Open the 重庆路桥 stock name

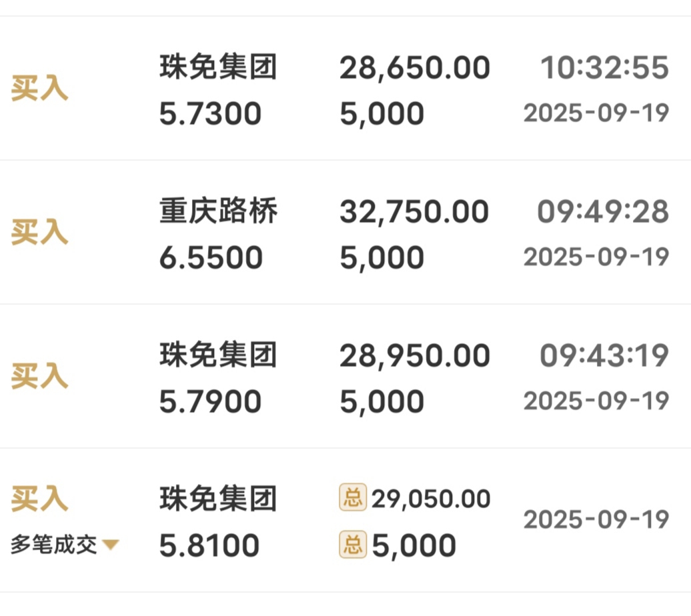coord(218,211)
